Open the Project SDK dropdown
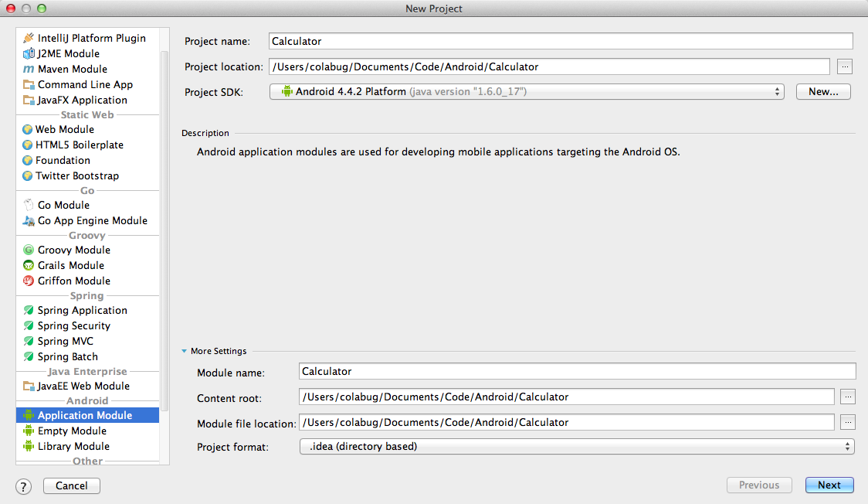 (527, 91)
